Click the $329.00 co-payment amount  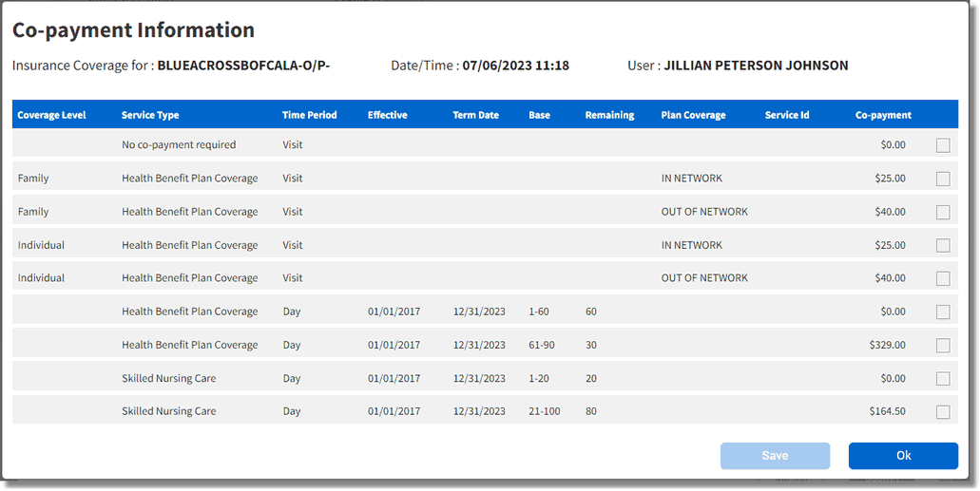coord(888,345)
